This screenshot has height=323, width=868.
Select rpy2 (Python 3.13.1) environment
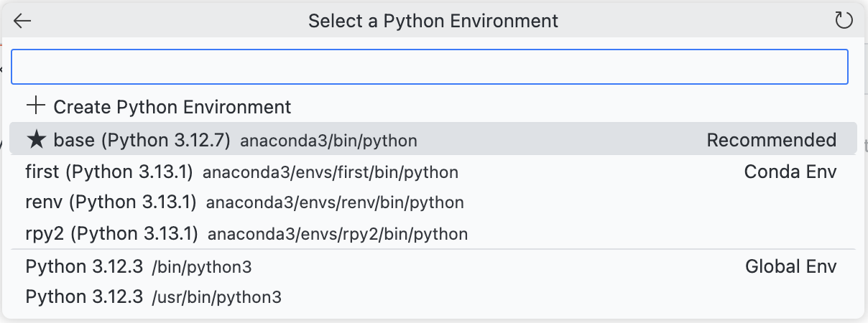[x=112, y=233]
